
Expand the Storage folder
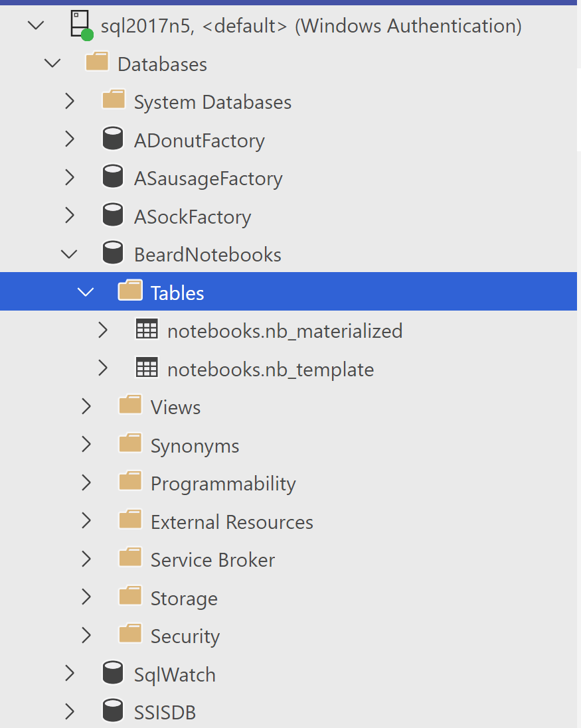click(86, 598)
